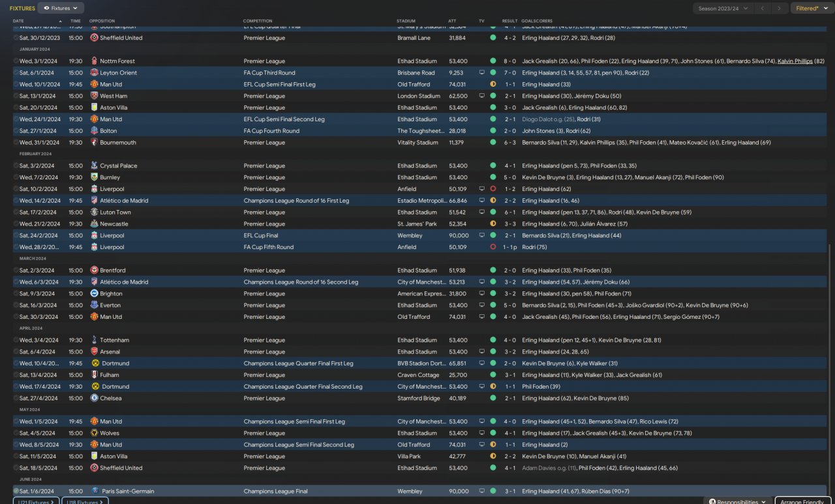Click the Bournemouth club badge
This screenshot has height=504, width=835.
95,143
